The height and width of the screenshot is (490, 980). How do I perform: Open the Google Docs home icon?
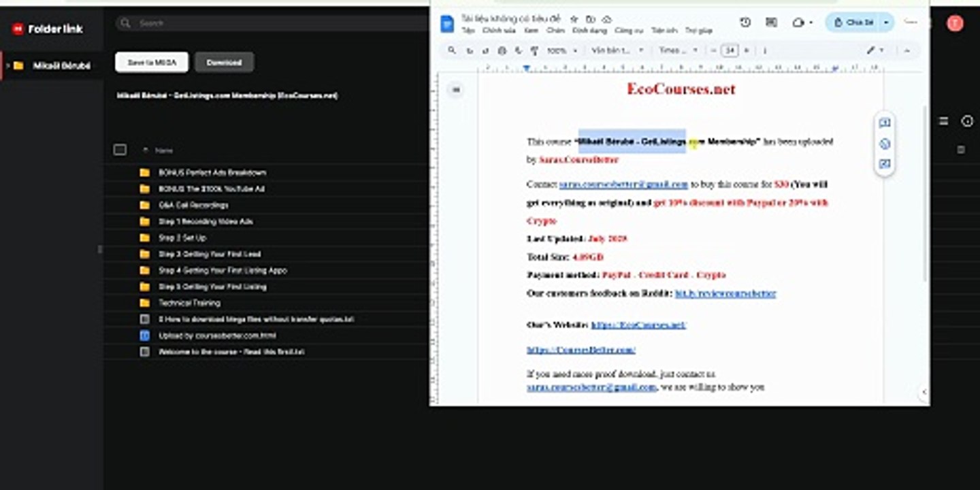tap(447, 24)
